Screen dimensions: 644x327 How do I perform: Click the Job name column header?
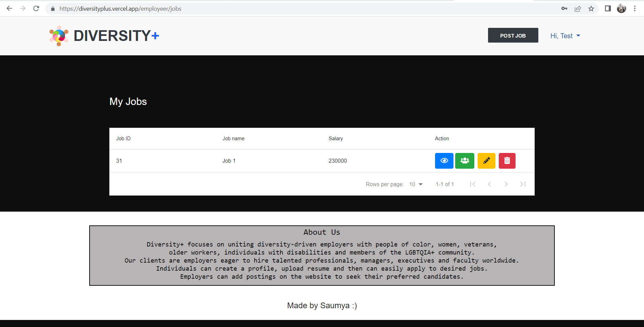click(x=233, y=139)
